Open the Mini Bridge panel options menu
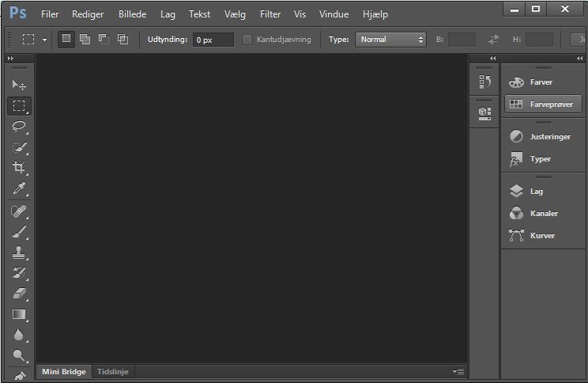Viewport: 588px width, 383px height. (x=458, y=371)
